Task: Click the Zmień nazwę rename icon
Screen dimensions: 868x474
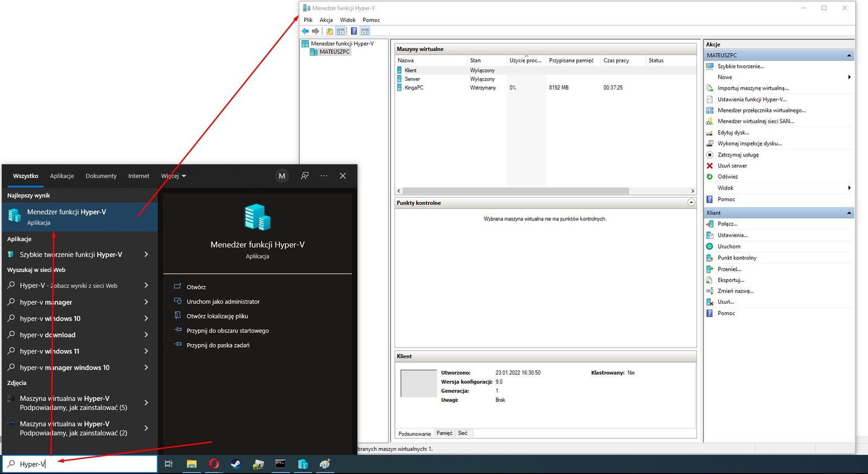Action: coord(710,291)
